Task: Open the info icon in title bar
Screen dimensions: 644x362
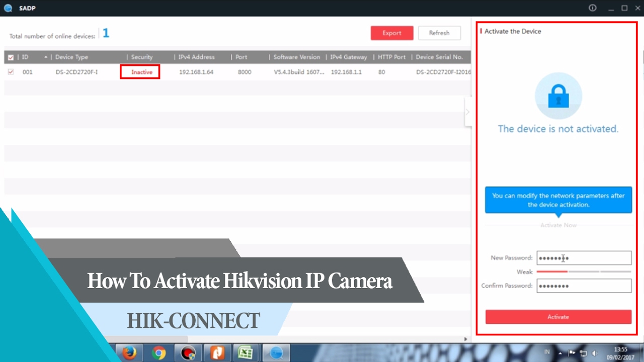Action: [x=593, y=8]
